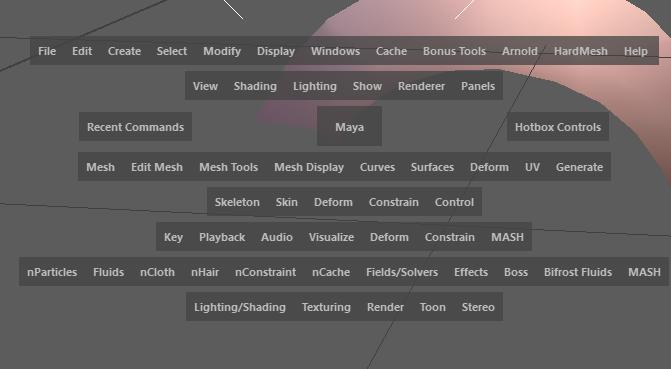Open Constrain menu in the Key row

449,237
